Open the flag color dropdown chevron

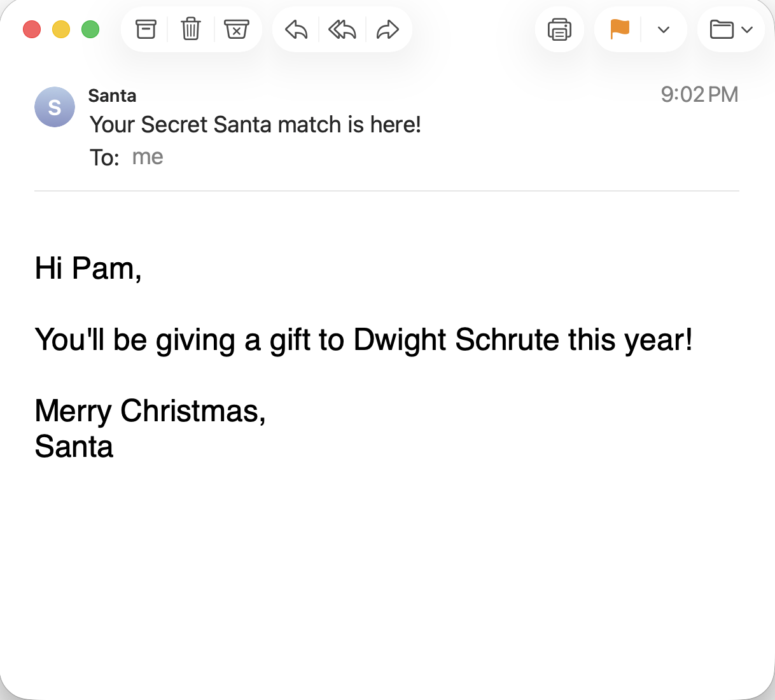(x=664, y=29)
